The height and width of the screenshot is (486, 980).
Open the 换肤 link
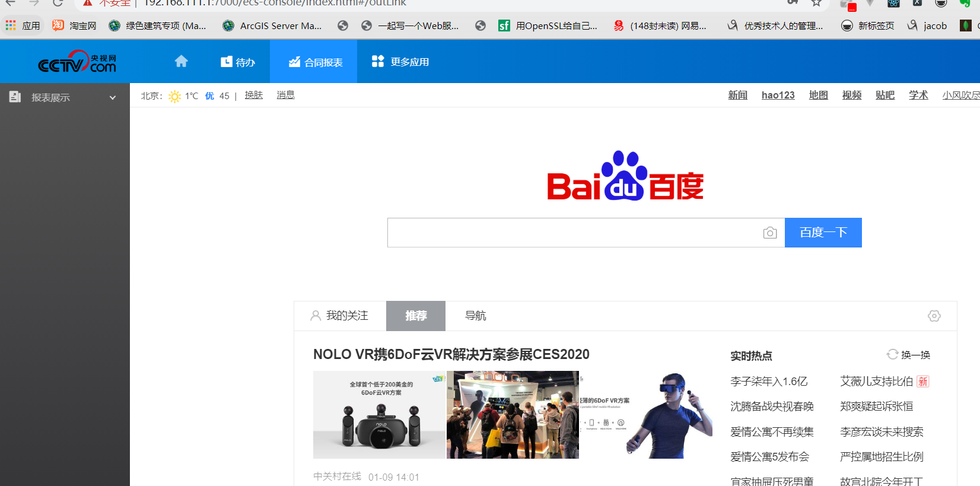tap(254, 95)
